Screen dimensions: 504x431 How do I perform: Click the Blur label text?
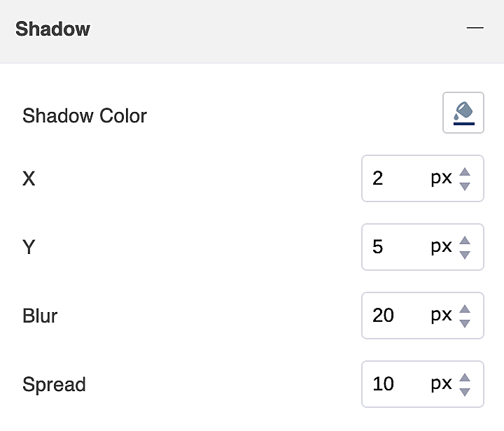[x=40, y=316]
